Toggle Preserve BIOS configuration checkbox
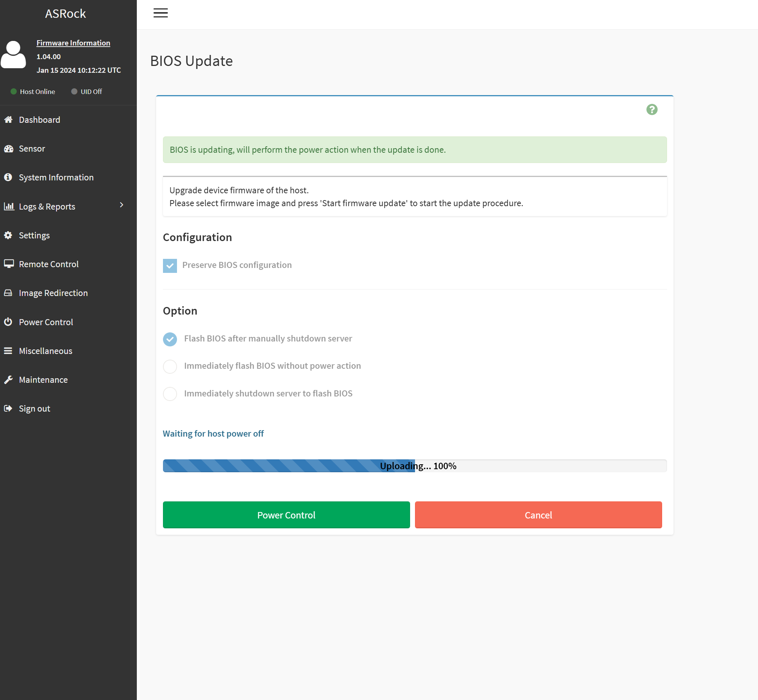This screenshot has height=700, width=758. point(170,265)
